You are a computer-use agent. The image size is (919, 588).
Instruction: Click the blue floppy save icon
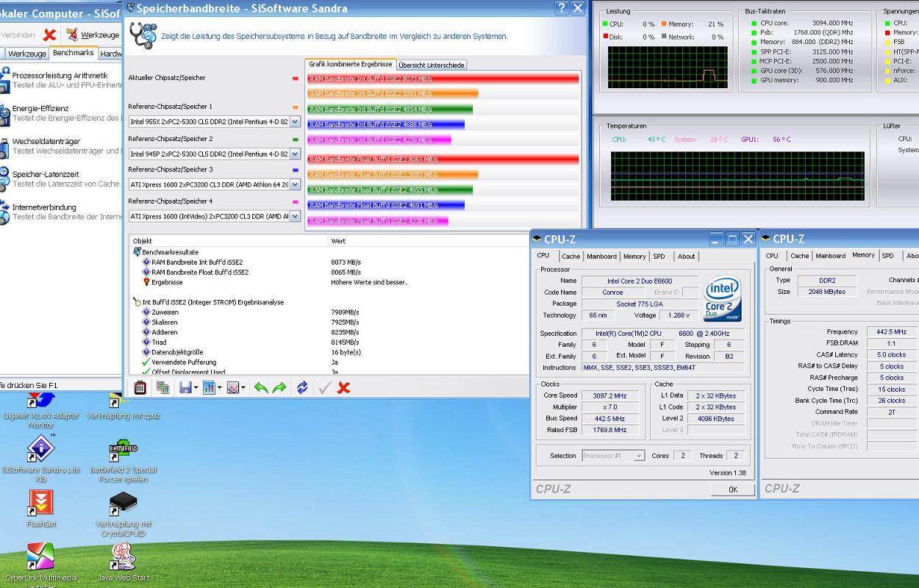(185, 387)
